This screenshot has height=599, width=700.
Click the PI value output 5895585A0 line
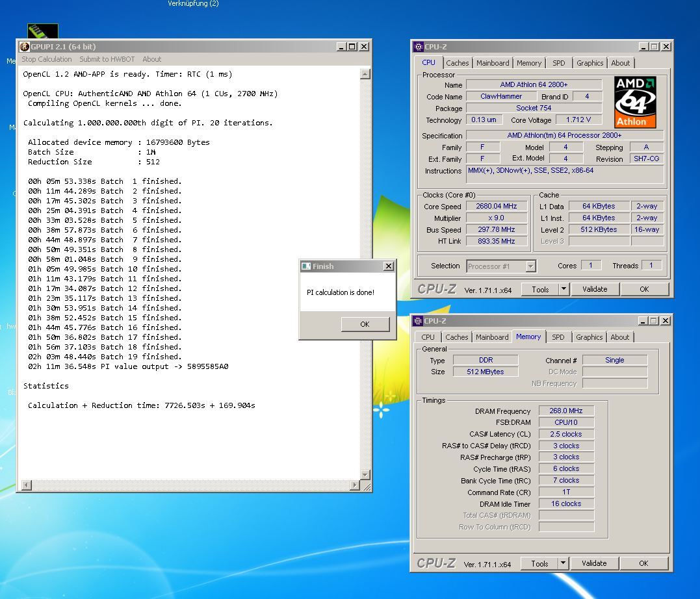click(128, 366)
